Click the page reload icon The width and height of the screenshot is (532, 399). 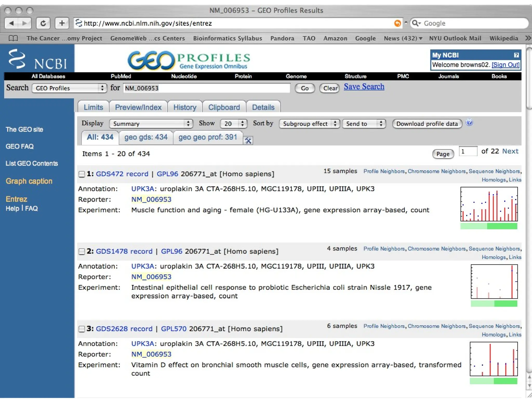click(x=43, y=23)
